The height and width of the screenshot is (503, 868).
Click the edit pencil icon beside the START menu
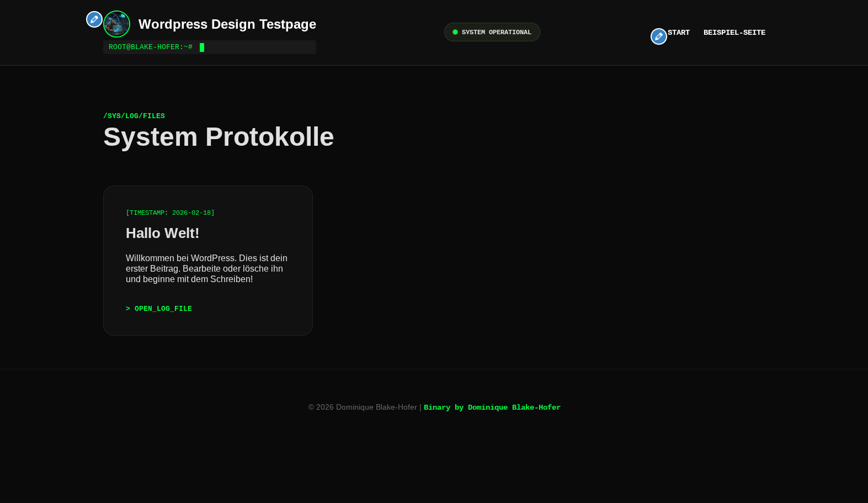point(658,36)
